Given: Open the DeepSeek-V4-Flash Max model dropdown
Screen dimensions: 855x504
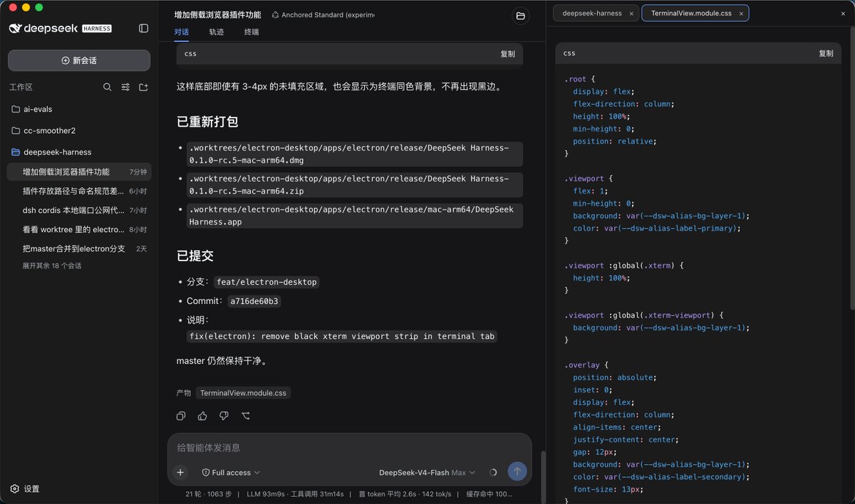Looking at the screenshot, I should pos(427,473).
